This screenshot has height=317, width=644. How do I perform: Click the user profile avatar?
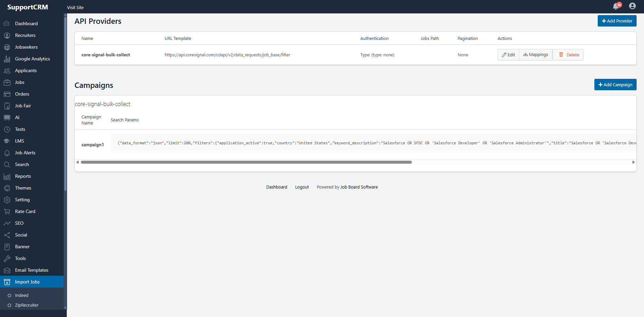(x=633, y=6)
